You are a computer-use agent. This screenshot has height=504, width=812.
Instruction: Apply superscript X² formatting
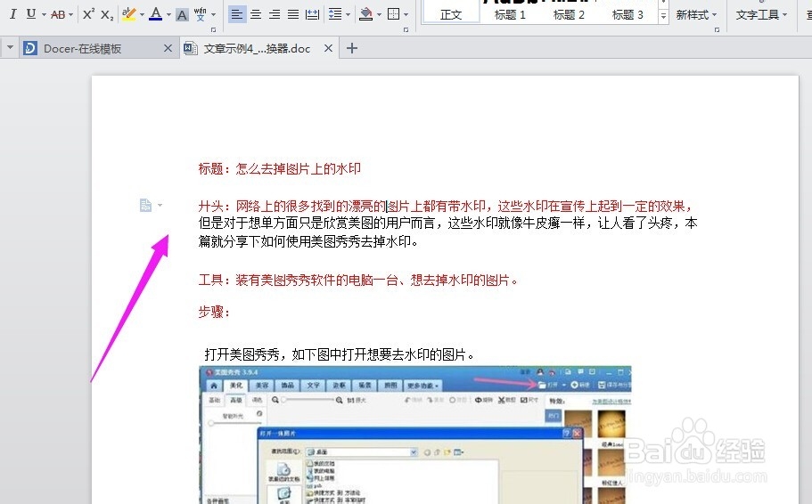(88, 14)
